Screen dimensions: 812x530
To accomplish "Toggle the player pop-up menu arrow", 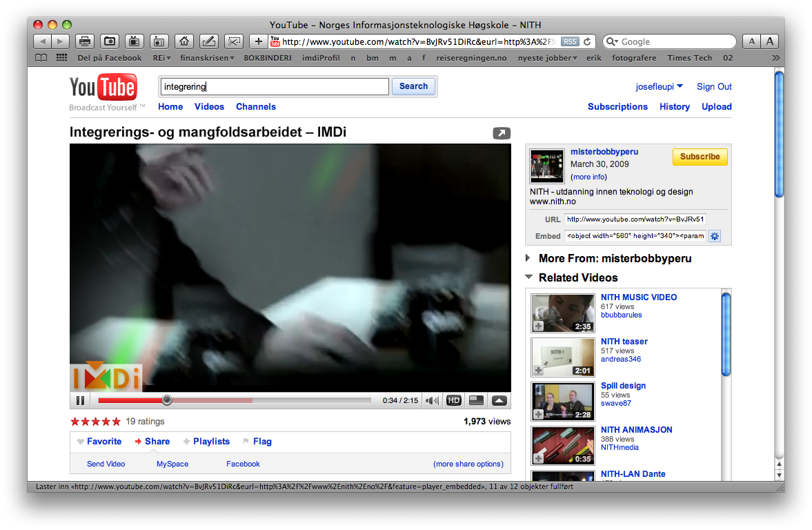I will tap(499, 400).
